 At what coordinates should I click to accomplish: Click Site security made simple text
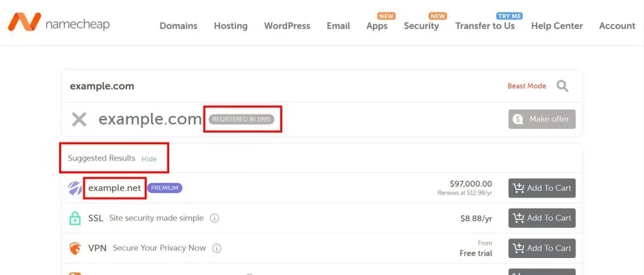pyautogui.click(x=157, y=218)
